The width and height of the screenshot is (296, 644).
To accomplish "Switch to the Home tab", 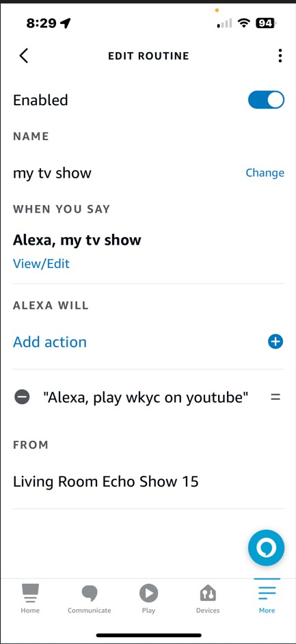I will tap(30, 599).
